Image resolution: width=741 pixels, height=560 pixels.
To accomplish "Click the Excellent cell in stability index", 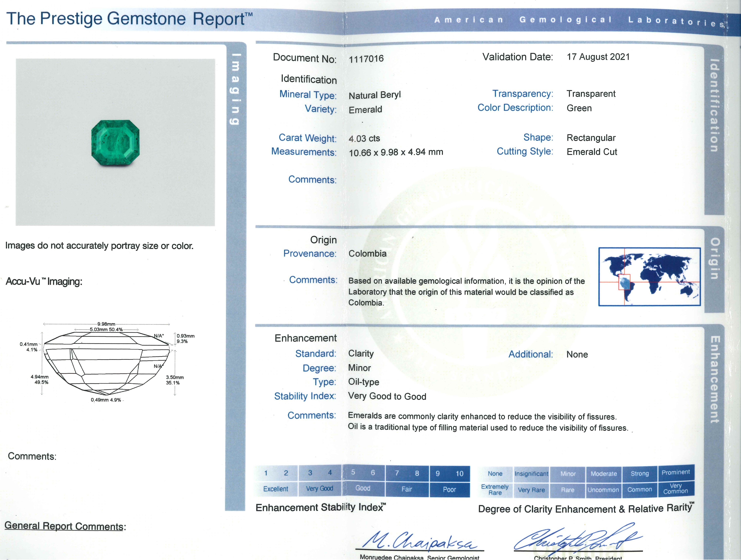I will (x=276, y=489).
